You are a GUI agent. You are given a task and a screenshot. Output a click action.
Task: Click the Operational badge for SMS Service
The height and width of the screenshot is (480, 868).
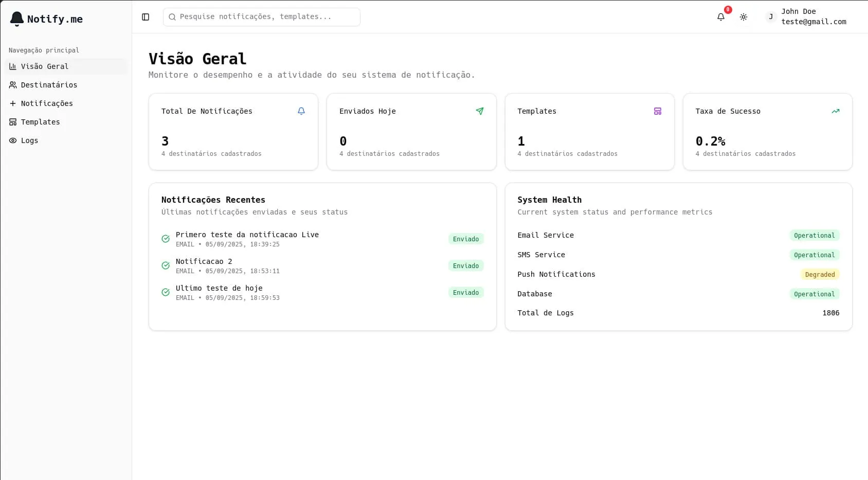pos(815,255)
